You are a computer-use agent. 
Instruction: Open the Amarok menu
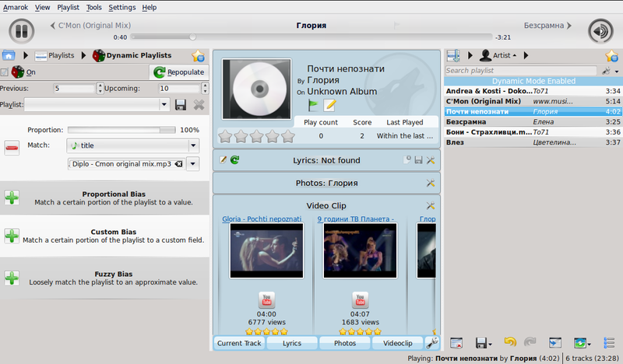click(16, 7)
